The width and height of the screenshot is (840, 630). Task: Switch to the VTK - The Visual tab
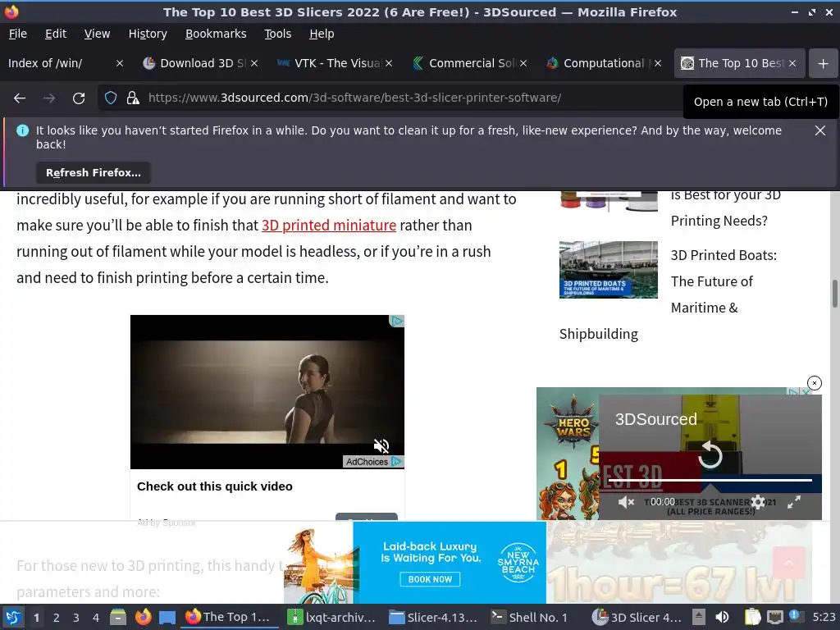pyautogui.click(x=330, y=63)
